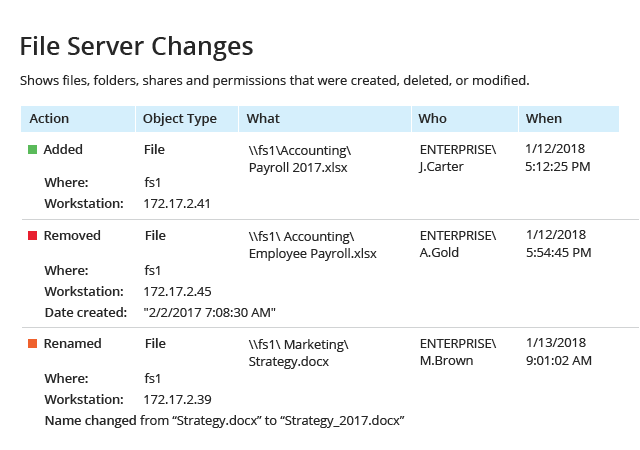Click the Marketing Strategy.docx file path
Viewport: 640px width, 450px height.
point(300,352)
